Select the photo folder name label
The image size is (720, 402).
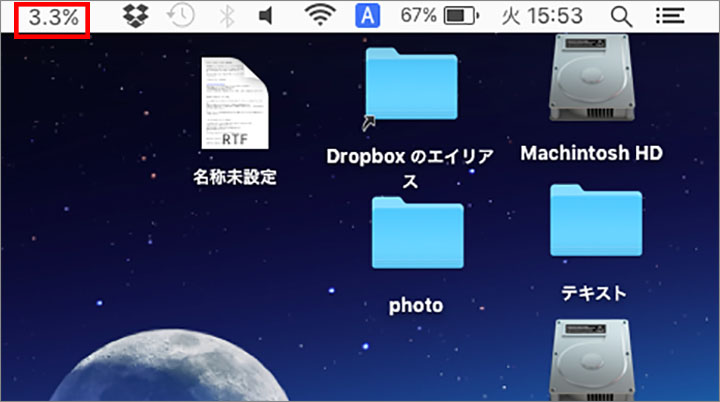[x=416, y=306]
